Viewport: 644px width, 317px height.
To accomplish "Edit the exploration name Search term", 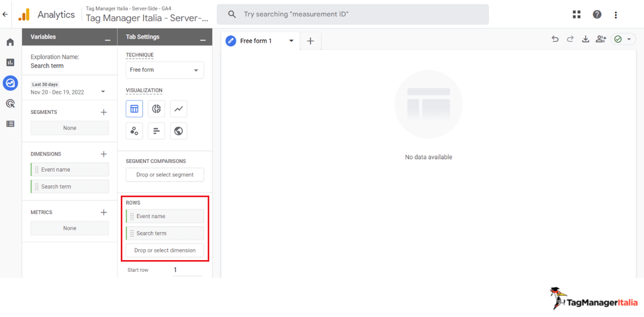I will 47,66.
